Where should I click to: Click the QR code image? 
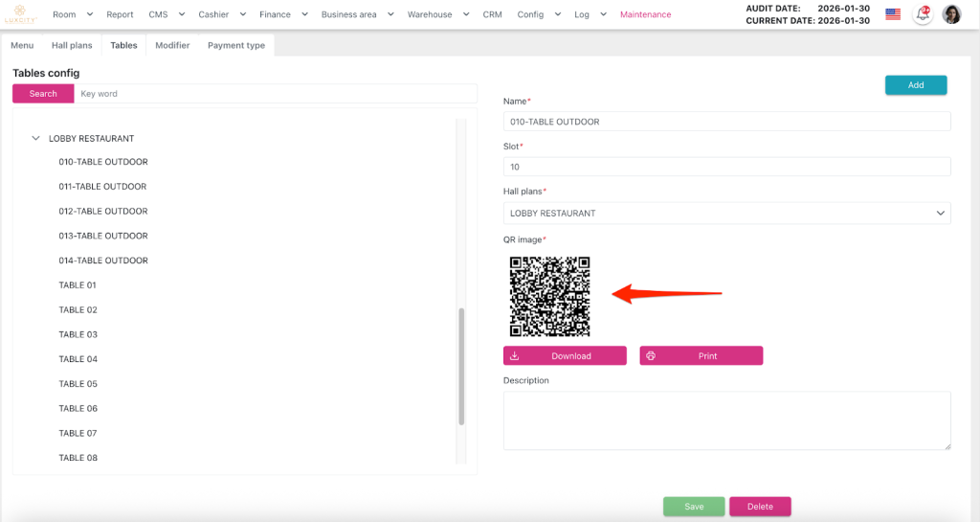point(549,296)
